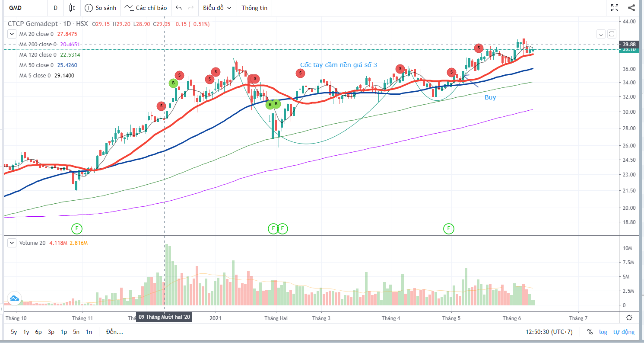
Task: Collapse the Volume 20 legend
Action: click(x=12, y=243)
